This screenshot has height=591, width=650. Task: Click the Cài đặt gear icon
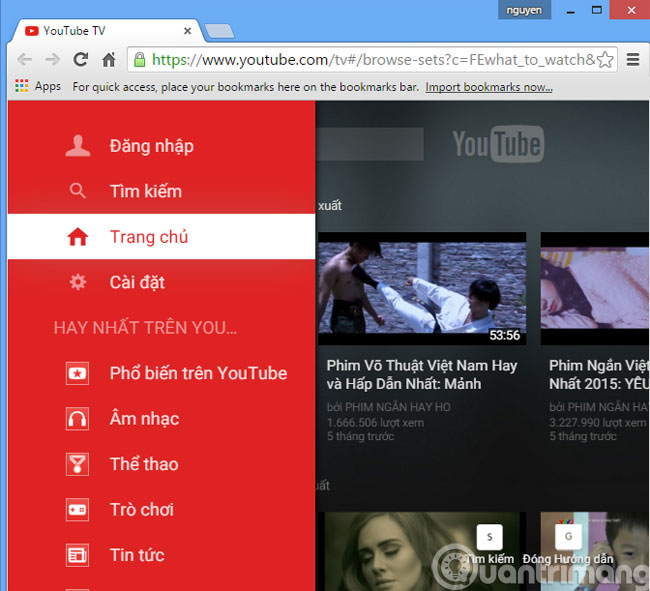click(x=77, y=282)
